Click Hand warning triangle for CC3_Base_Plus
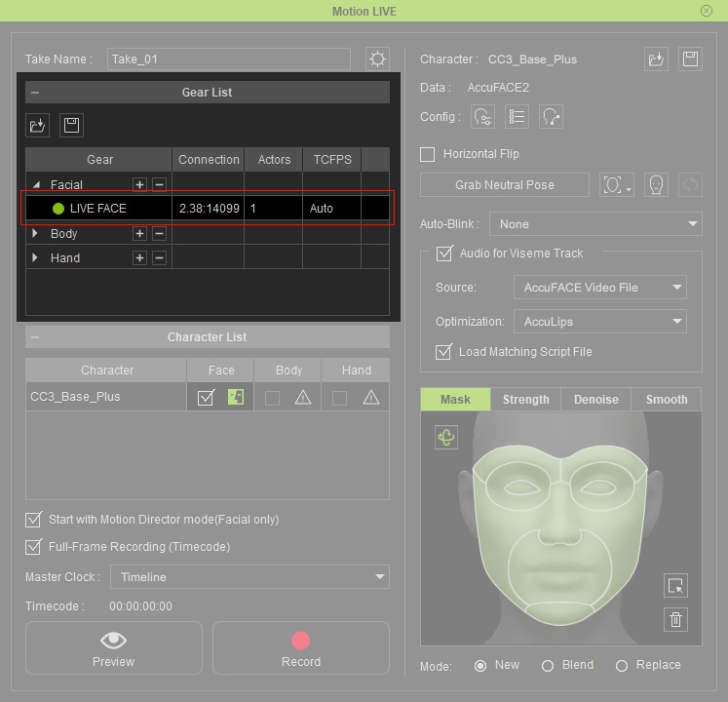The image size is (728, 702). click(371, 397)
